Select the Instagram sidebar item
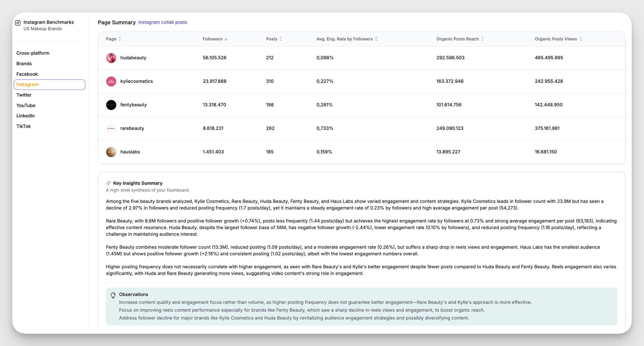This screenshot has height=346, width=644. tap(50, 84)
